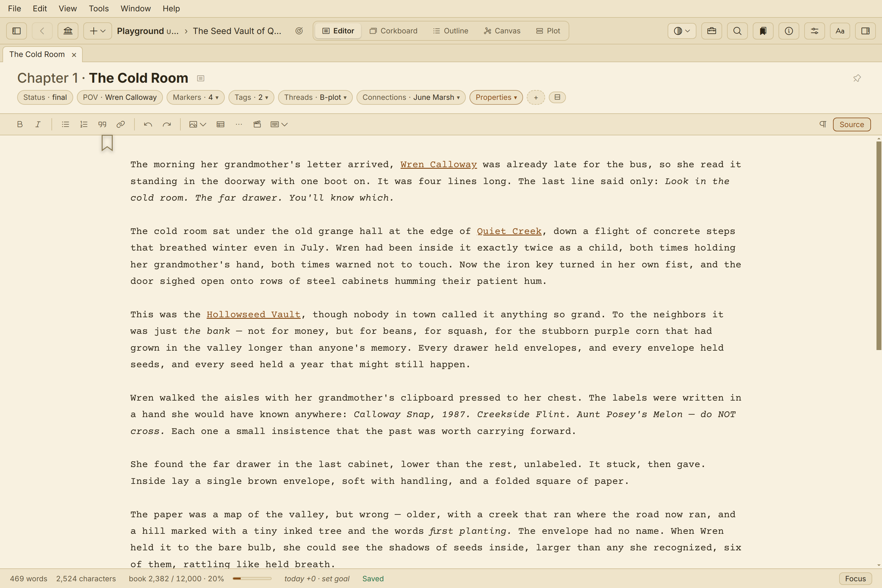Open the add new item plus dropdown
Viewport: 882px width, 588px height.
[97, 31]
